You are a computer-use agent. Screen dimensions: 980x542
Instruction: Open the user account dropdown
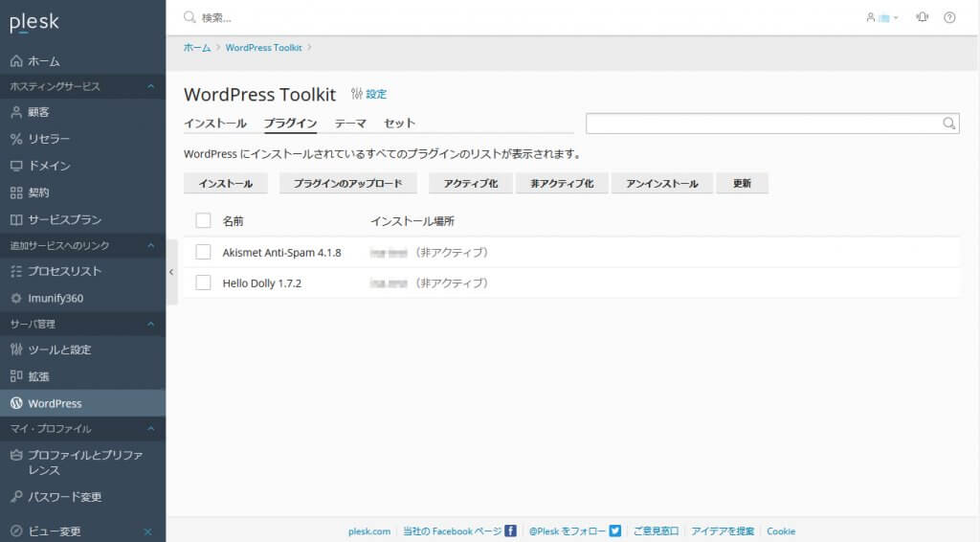tap(881, 17)
